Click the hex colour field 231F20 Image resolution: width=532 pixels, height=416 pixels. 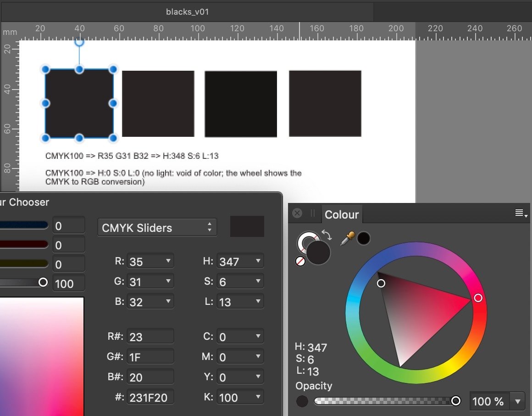coord(150,397)
